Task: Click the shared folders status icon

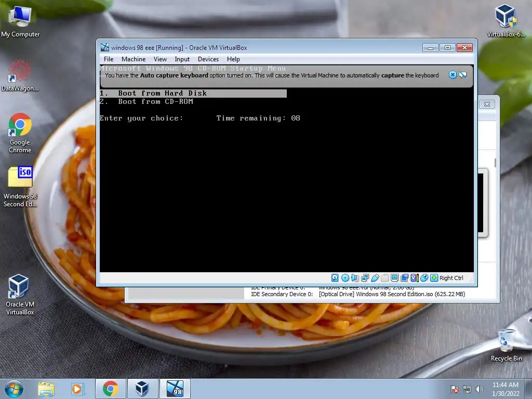Action: tap(385, 278)
